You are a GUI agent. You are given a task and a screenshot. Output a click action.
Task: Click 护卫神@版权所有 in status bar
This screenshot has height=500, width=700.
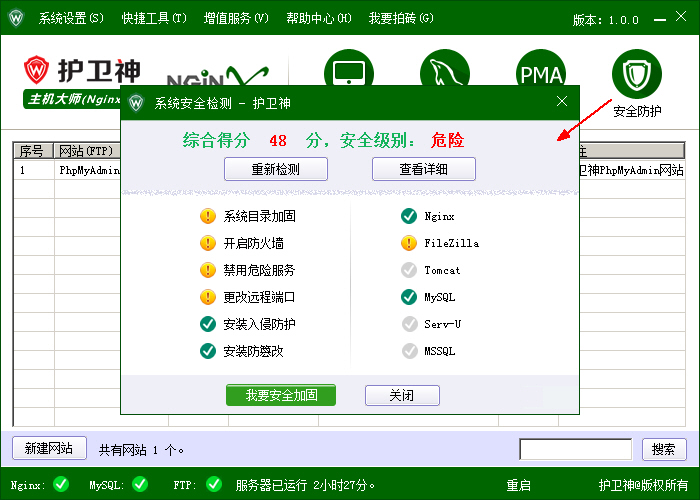pos(643,485)
